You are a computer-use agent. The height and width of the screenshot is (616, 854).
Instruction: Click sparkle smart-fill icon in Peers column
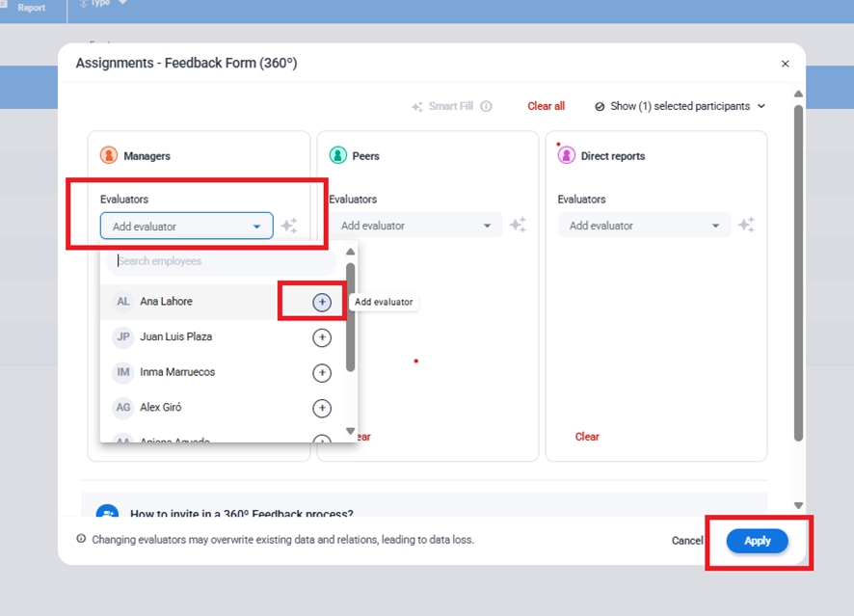click(518, 226)
